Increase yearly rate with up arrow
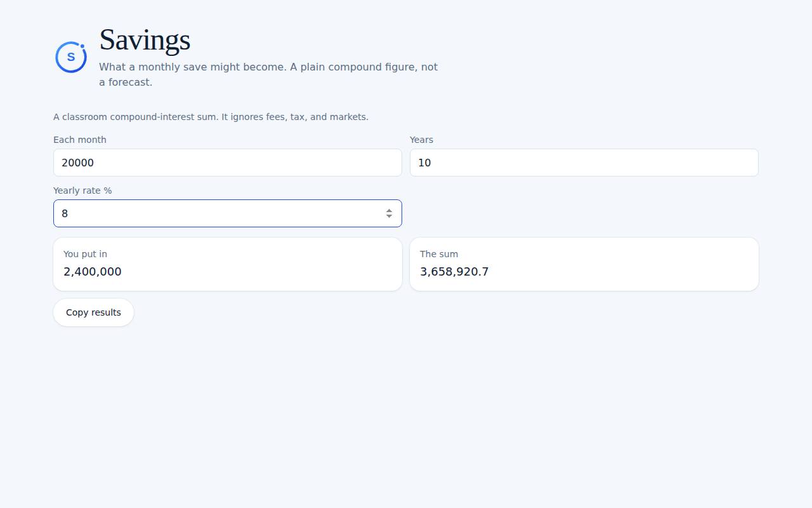The height and width of the screenshot is (508, 812). pos(389,210)
